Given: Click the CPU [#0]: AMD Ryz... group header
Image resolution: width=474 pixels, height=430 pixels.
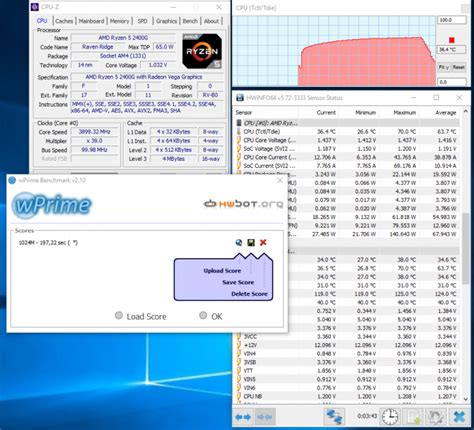Looking at the screenshot, I should click(x=347, y=123).
